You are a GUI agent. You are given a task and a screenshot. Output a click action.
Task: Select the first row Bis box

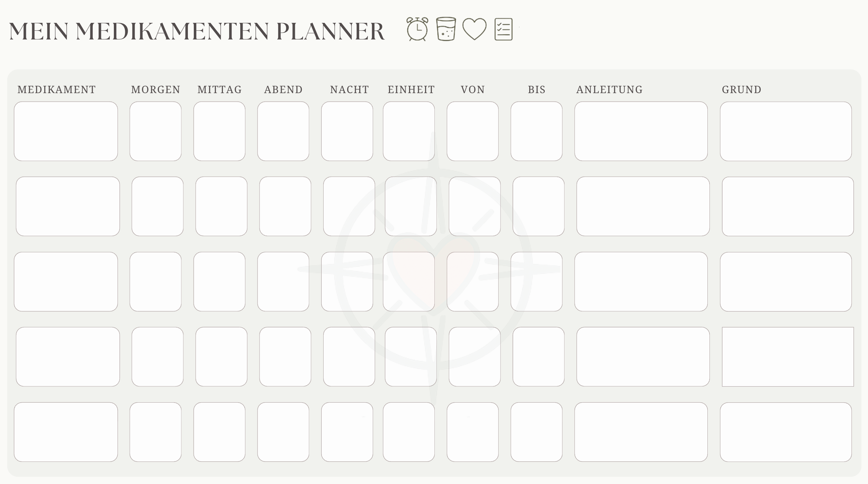coord(536,131)
